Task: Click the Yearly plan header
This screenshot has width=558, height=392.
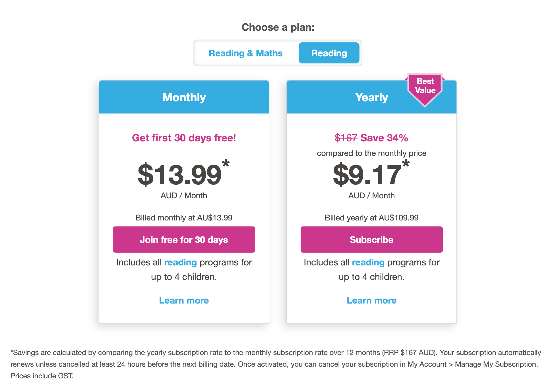Action: click(x=371, y=97)
